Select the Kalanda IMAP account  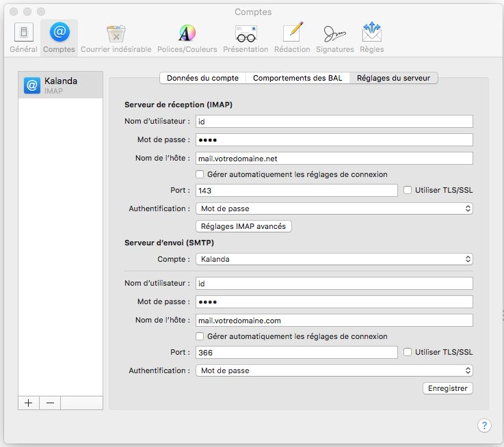click(x=60, y=85)
